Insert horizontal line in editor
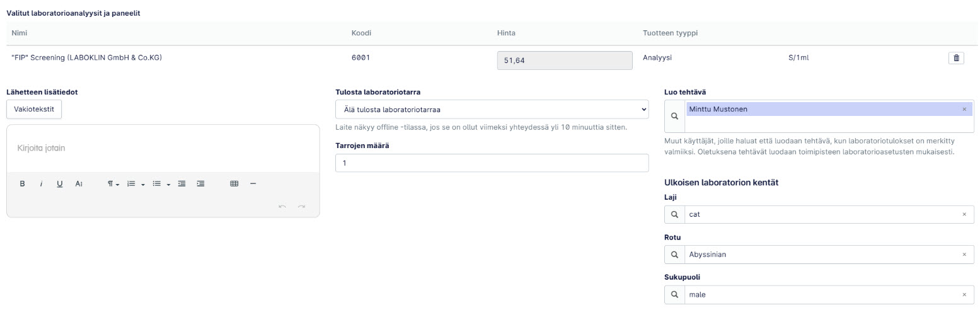This screenshot has height=322, width=980. [253, 184]
